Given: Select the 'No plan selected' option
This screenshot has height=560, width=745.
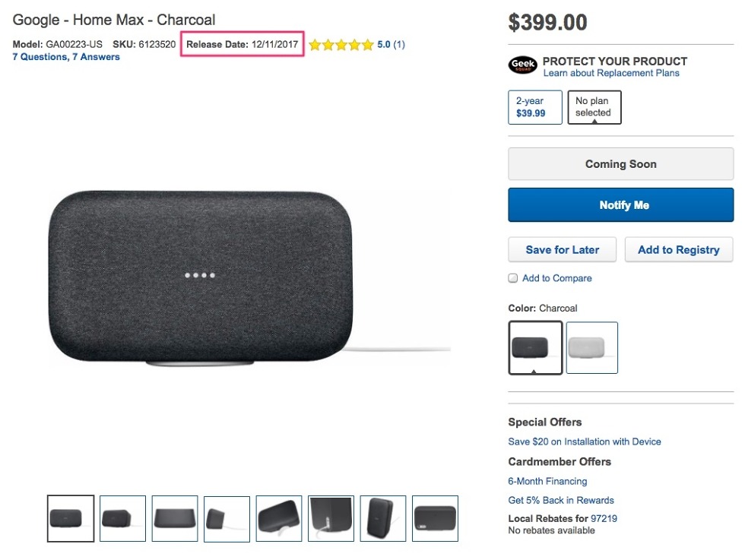Looking at the screenshot, I should click(594, 106).
